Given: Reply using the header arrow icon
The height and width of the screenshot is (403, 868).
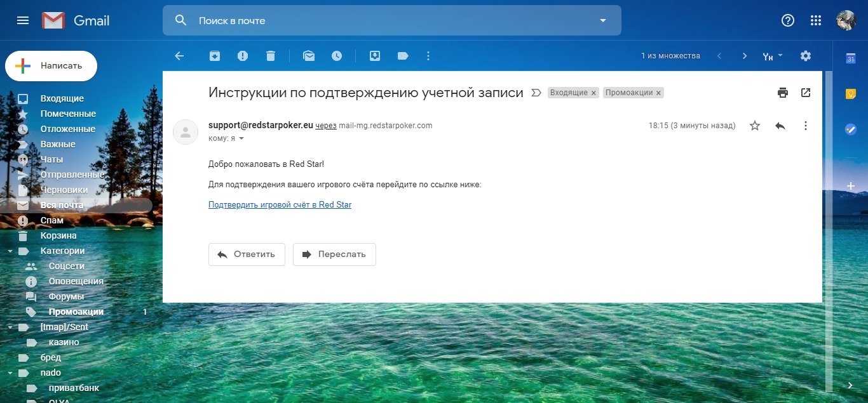Looking at the screenshot, I should pyautogui.click(x=780, y=126).
